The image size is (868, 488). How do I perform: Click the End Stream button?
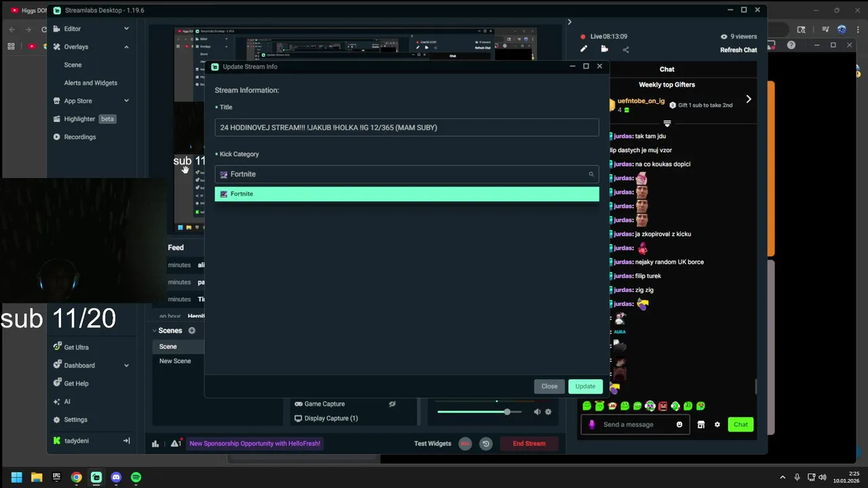pos(529,443)
